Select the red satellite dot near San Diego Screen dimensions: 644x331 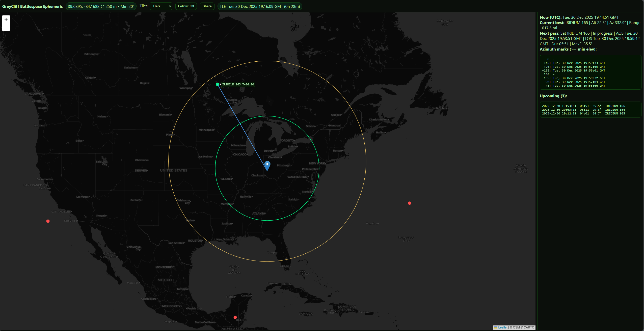point(48,221)
